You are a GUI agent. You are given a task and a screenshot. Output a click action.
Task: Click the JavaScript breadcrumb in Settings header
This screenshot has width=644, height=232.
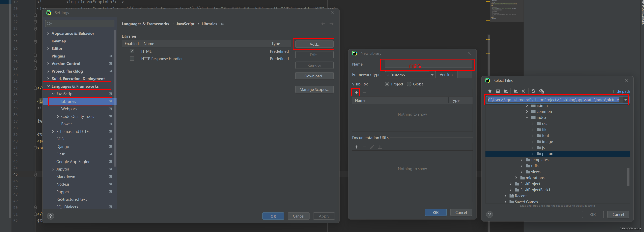coord(185,24)
